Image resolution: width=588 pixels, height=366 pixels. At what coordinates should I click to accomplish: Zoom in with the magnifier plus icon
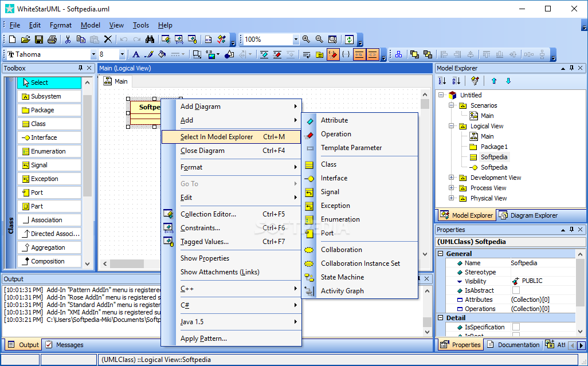pyautogui.click(x=307, y=40)
